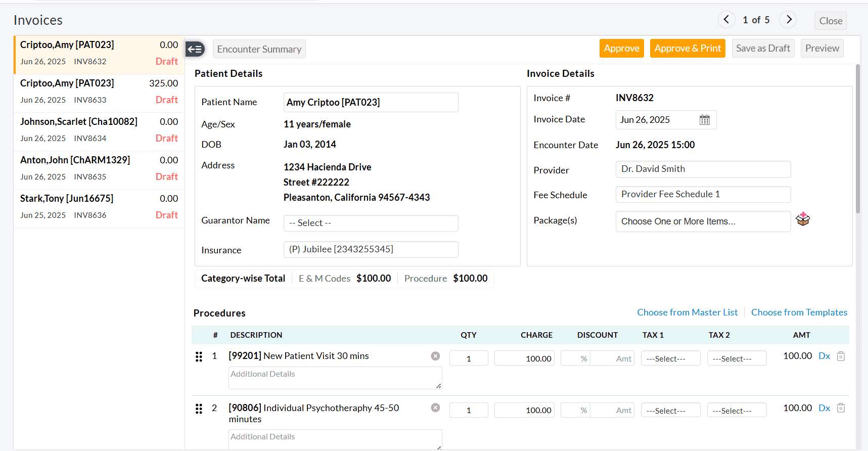
Task: Click the Approve & Print button
Action: tap(688, 49)
